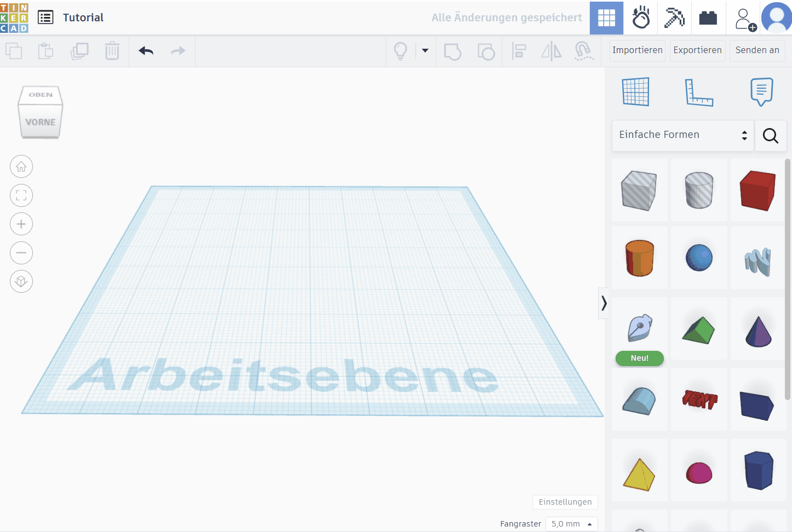Zoom in with the plus button

tap(21, 224)
